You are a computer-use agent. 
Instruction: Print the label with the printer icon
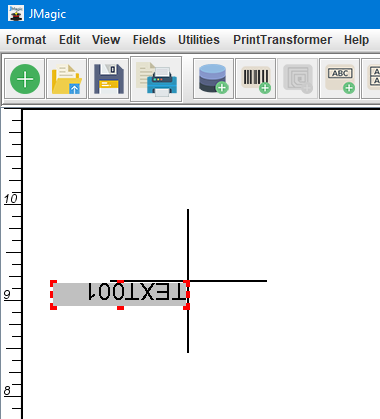[x=156, y=79]
